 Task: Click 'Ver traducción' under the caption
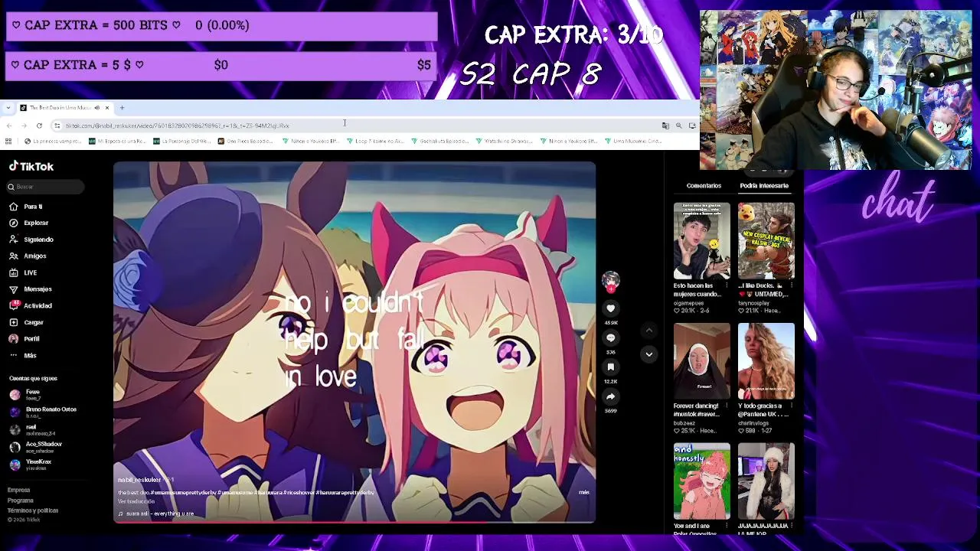[x=136, y=501]
